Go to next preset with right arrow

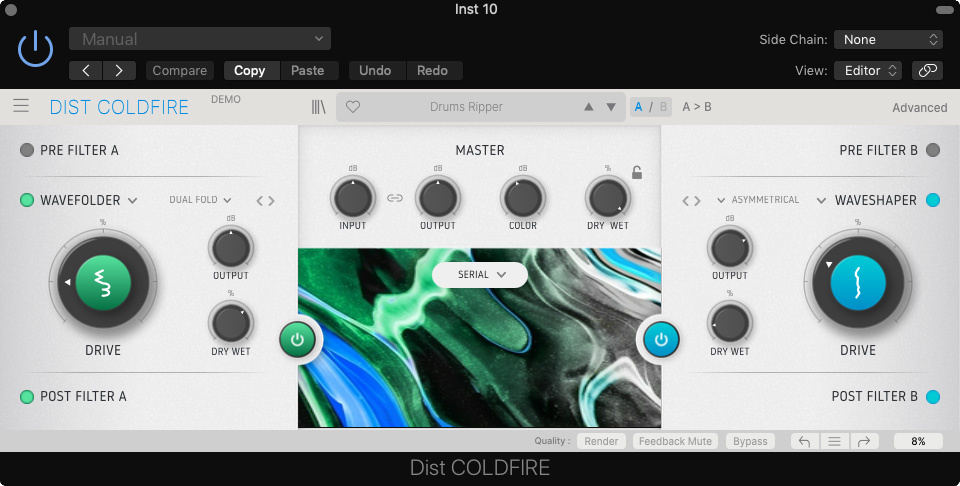click(x=119, y=70)
